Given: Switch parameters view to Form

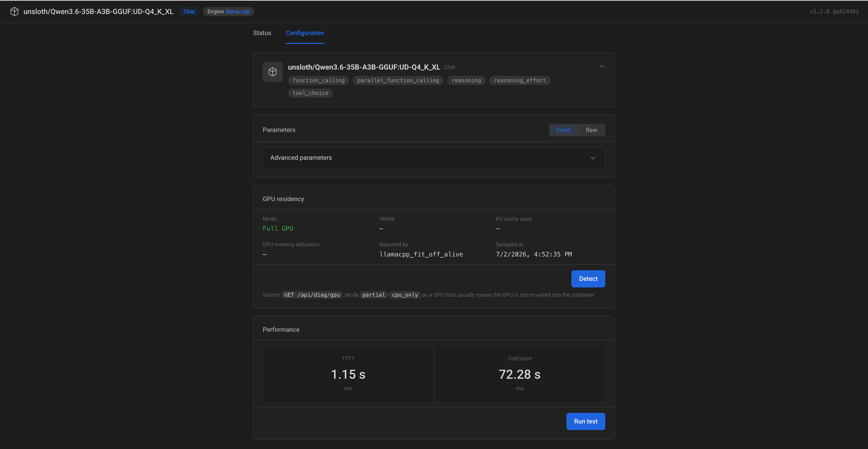Looking at the screenshot, I should point(563,130).
